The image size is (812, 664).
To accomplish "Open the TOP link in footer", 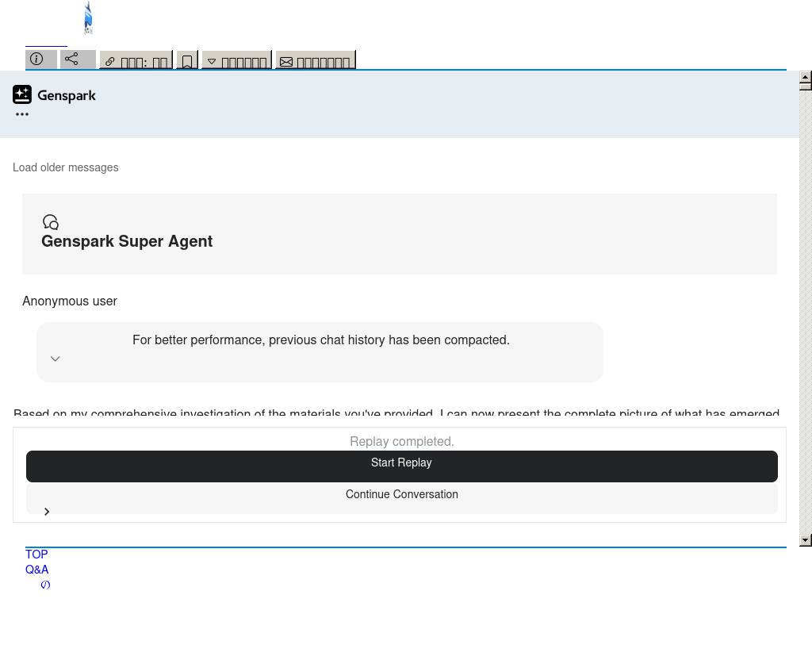I will coord(36,555).
